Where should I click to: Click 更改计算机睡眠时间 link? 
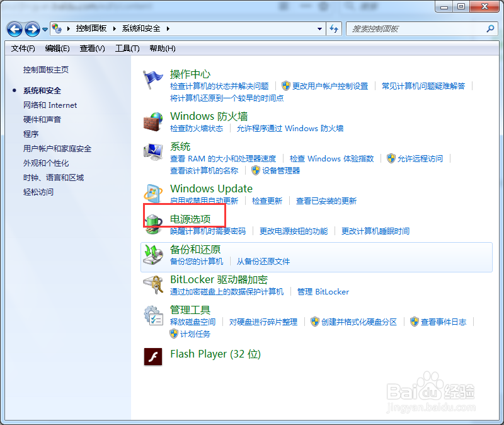pyautogui.click(x=375, y=231)
